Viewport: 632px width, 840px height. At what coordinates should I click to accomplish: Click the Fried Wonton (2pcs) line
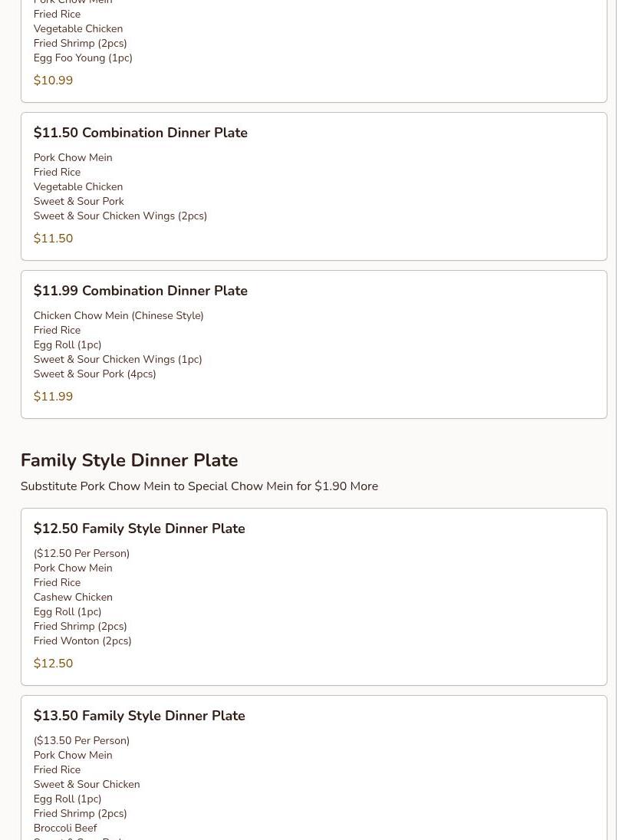click(x=82, y=641)
